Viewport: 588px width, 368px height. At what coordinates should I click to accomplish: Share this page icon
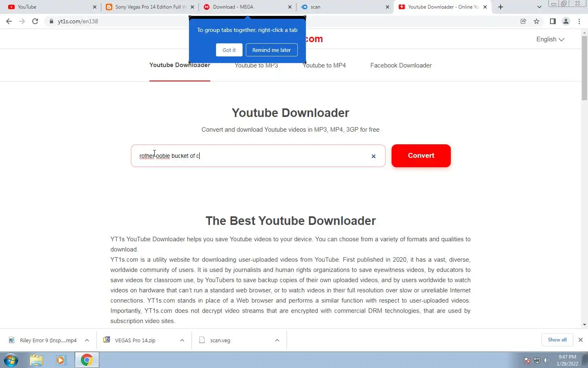click(523, 21)
